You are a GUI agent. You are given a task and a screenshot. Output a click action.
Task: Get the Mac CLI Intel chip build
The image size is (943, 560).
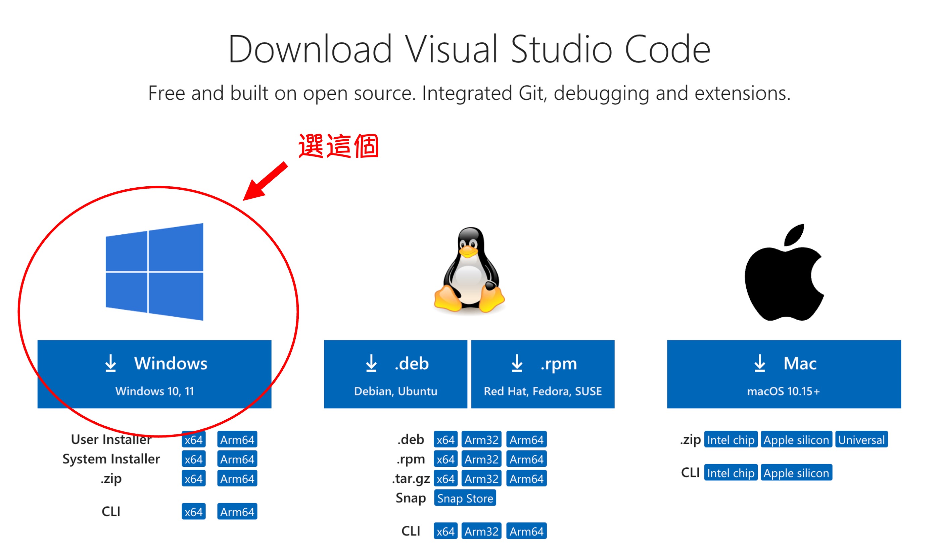pos(730,473)
